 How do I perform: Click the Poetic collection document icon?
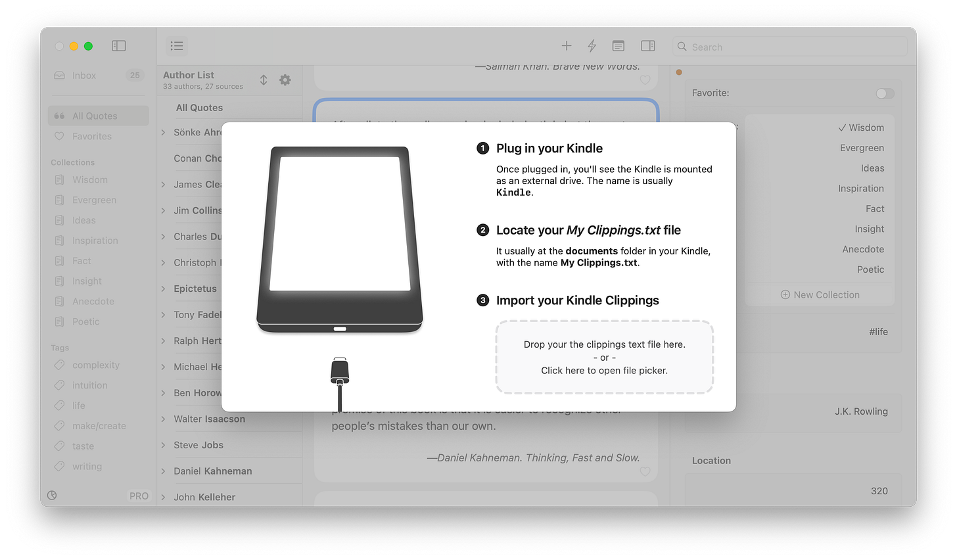[59, 321]
